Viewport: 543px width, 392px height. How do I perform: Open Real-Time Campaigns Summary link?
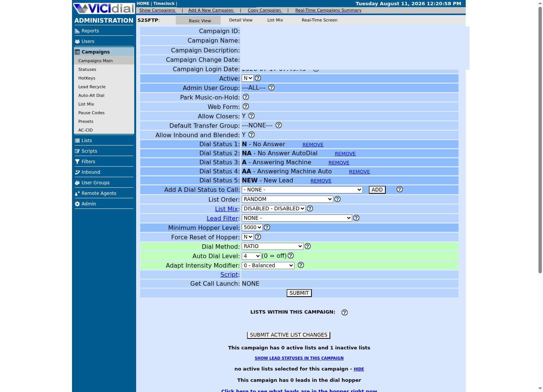click(328, 10)
